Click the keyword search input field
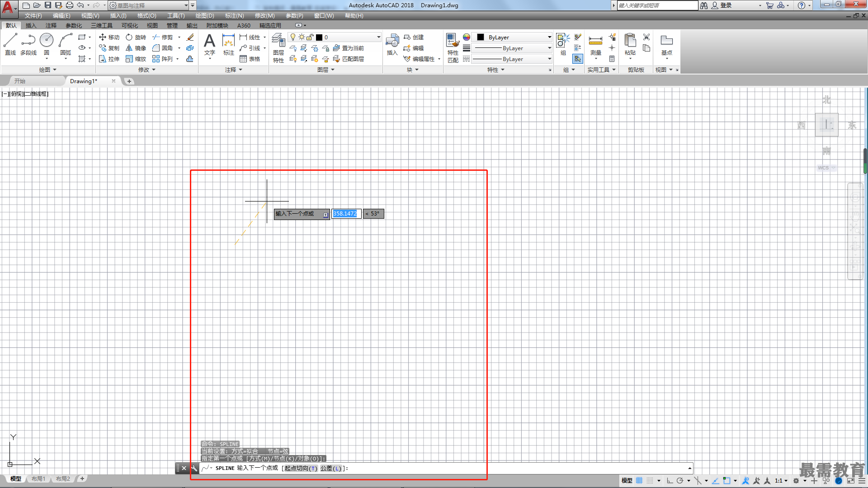Screen dimensions: 868x488 pos(657,5)
